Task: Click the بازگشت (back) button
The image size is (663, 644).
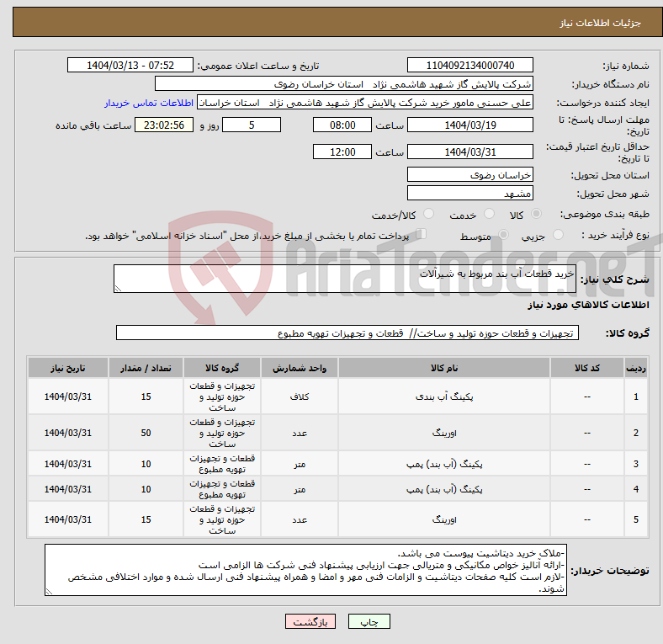Action: [x=310, y=621]
